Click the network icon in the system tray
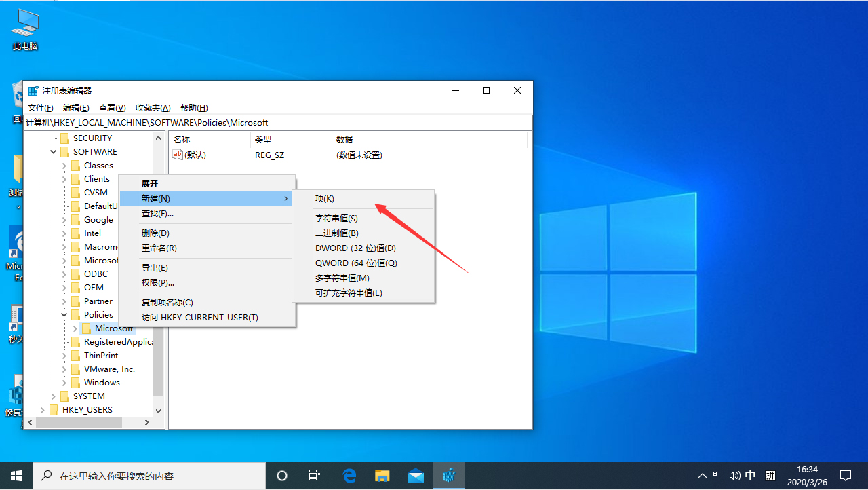Image resolution: width=868 pixels, height=490 pixels. click(x=718, y=475)
